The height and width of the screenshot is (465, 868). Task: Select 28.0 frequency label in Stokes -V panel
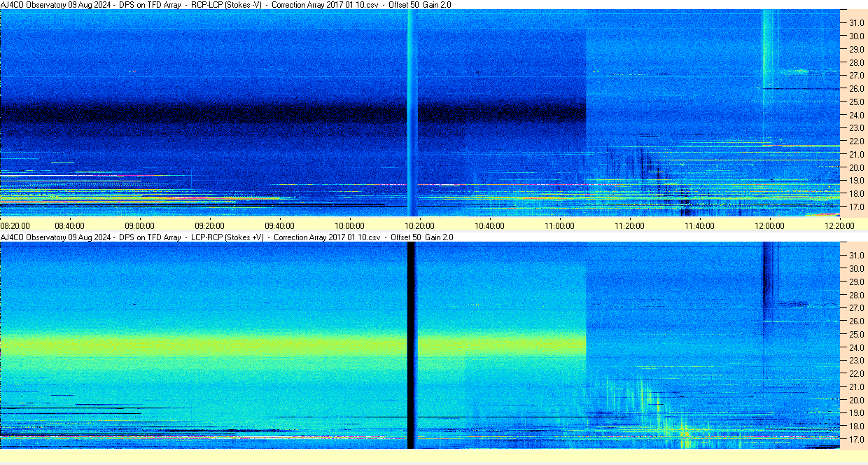856,62
